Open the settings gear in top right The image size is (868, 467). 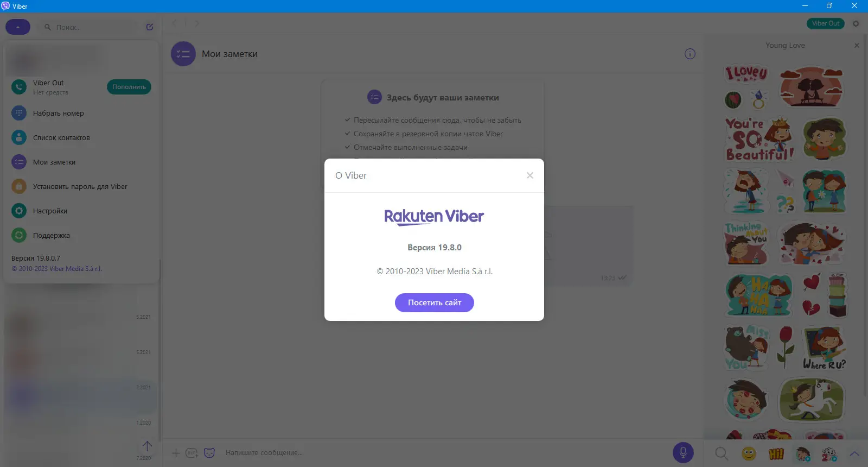tap(856, 23)
